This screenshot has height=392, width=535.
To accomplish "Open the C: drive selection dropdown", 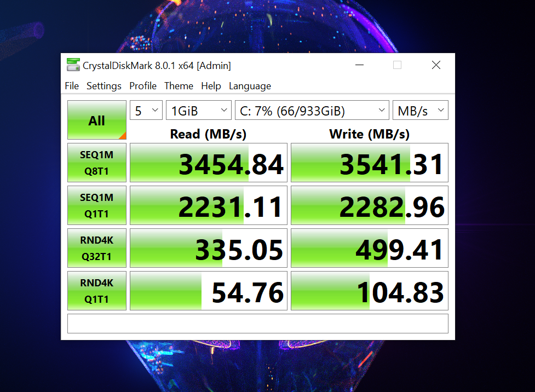I will 312,110.
